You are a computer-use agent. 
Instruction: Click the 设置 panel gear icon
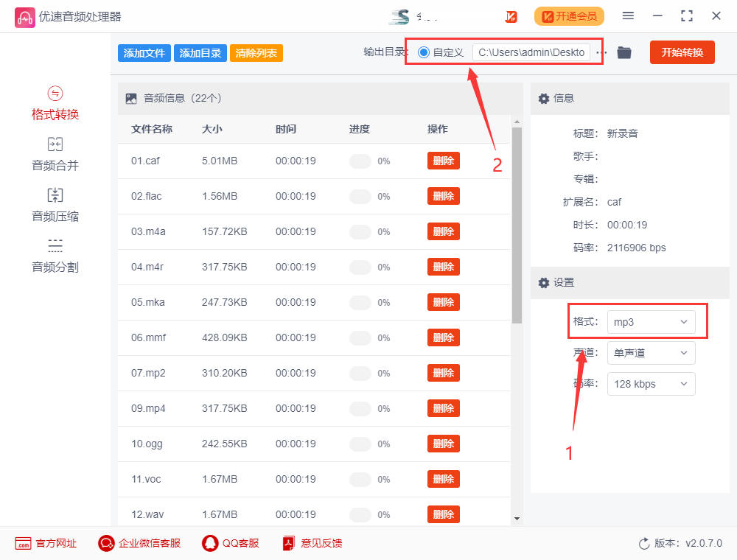point(543,283)
